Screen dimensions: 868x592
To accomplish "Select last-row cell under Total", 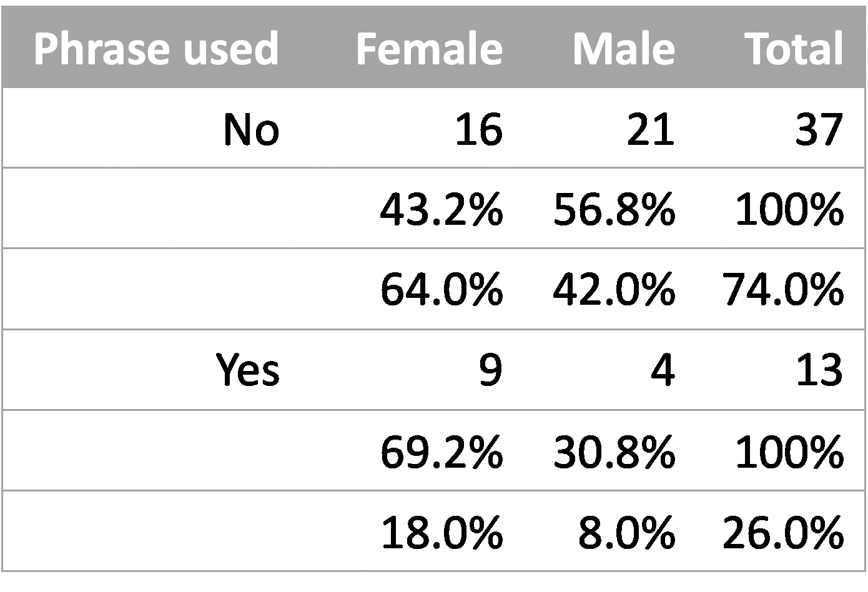I will [794, 530].
